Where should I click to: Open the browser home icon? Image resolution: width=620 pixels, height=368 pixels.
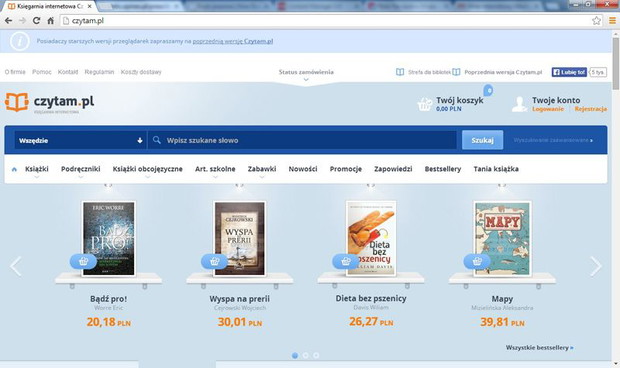point(51,21)
